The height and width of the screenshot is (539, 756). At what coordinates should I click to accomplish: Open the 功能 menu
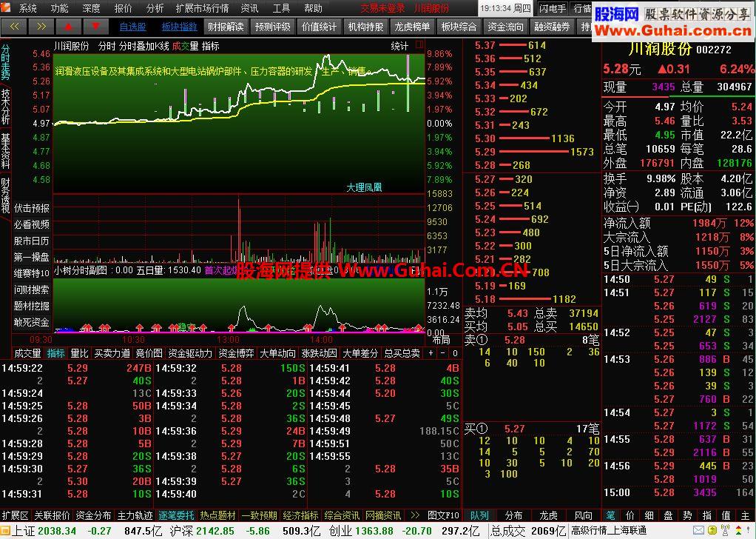coord(60,8)
